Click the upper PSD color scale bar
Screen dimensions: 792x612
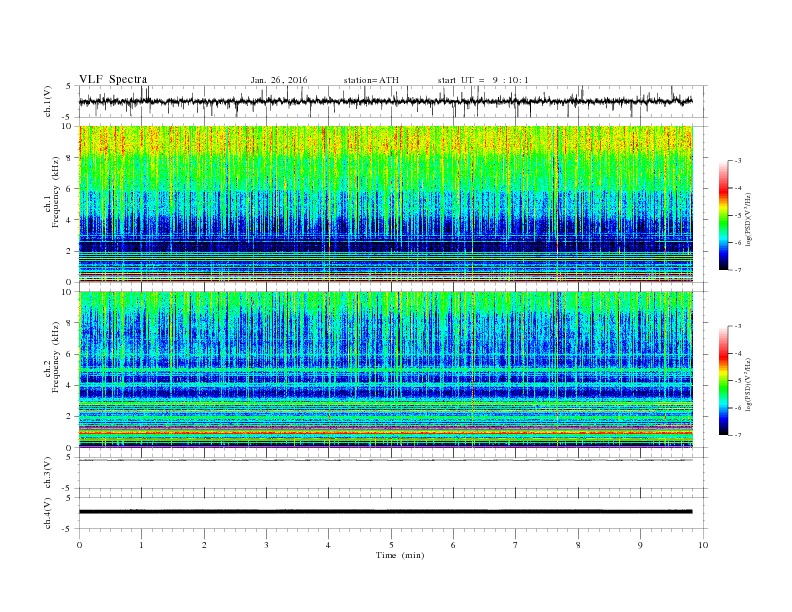723,215
